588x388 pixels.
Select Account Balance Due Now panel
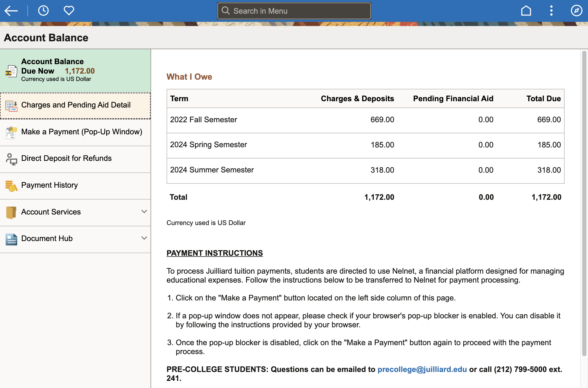click(75, 71)
